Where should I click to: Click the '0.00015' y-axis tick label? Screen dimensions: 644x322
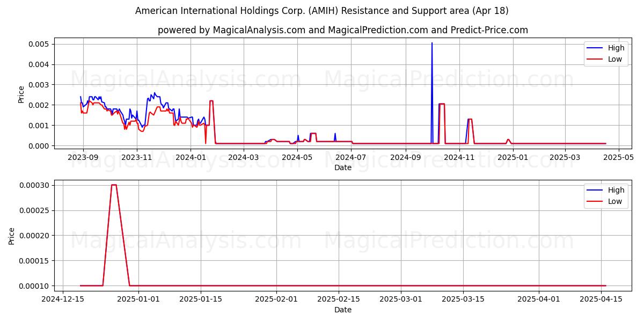pos(35,261)
